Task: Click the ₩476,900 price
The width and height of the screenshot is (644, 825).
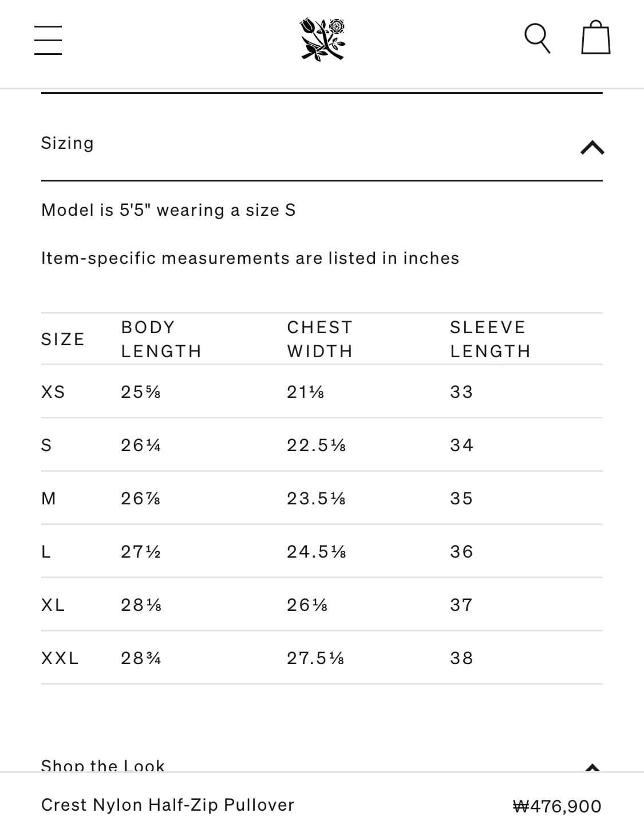Action: click(557, 806)
